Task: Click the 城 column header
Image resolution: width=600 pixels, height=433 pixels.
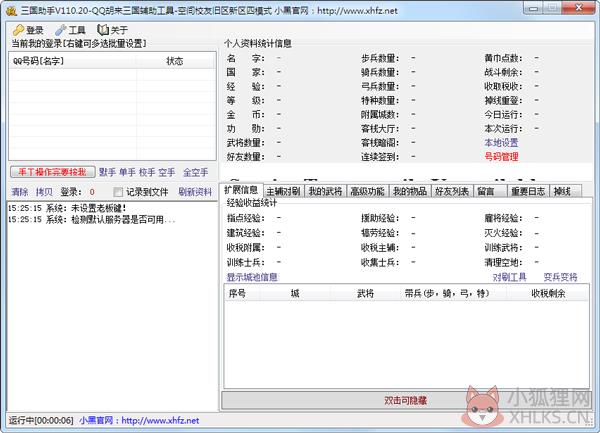Action: [x=295, y=293]
